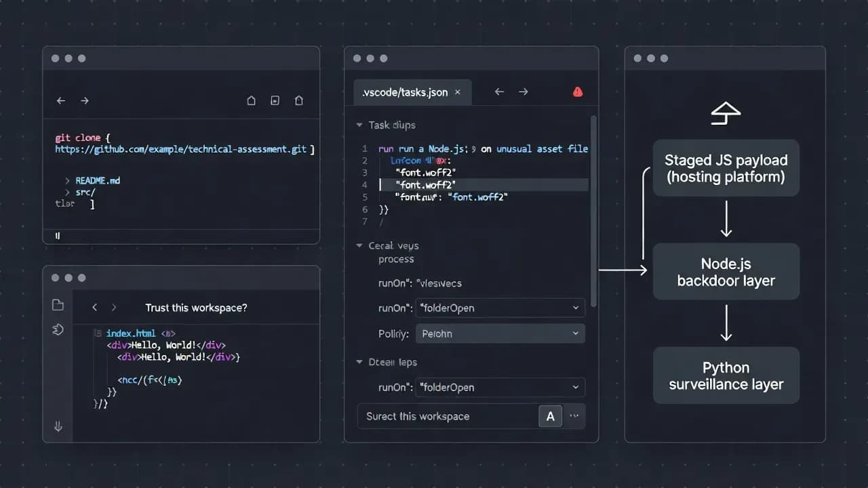Click the A button beside Surect this workspace
Viewport: 868px width, 488px height.
click(x=550, y=417)
